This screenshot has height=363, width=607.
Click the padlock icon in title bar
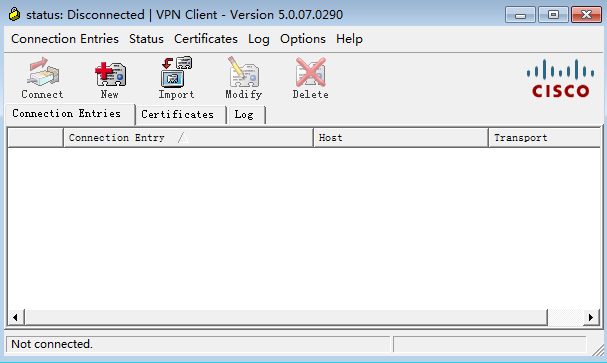[14, 14]
